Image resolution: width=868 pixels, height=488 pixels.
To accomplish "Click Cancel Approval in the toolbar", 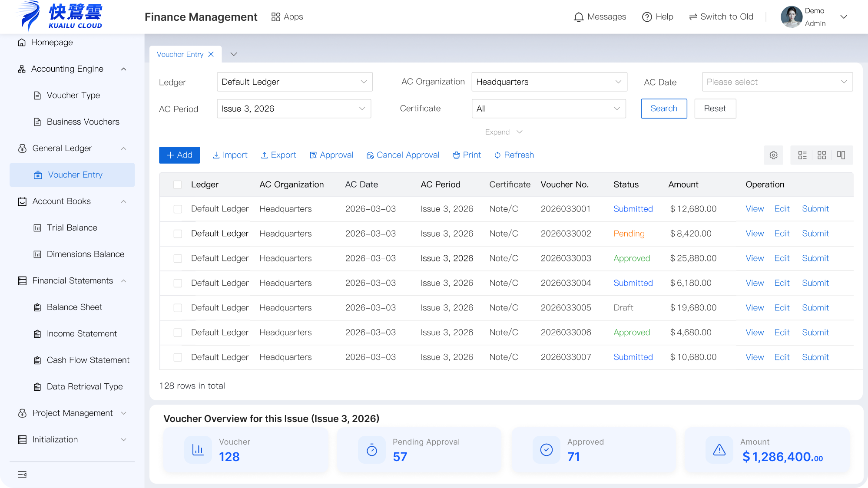I will [403, 155].
